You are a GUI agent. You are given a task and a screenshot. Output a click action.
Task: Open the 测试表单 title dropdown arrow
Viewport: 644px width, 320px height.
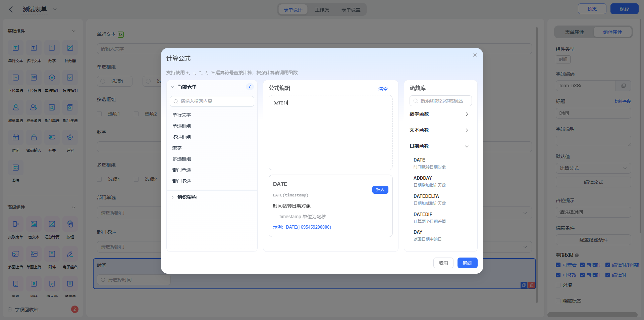click(55, 9)
